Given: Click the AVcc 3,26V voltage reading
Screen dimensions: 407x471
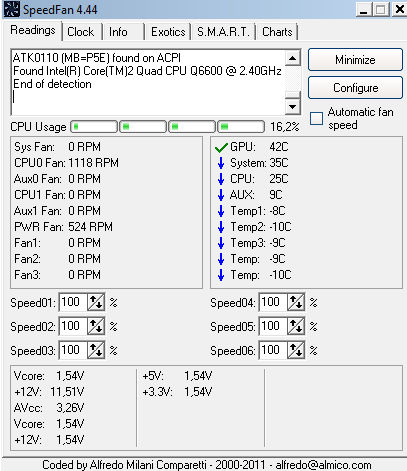Looking at the screenshot, I should coord(49,408).
